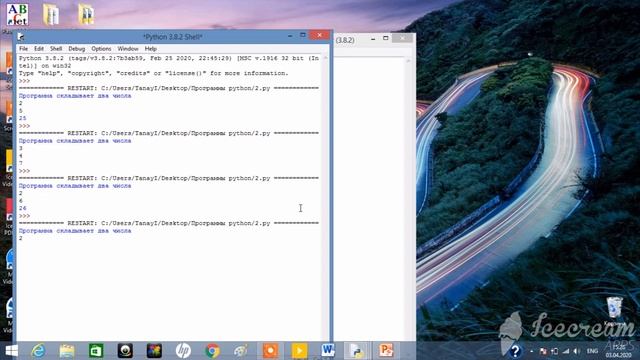The image size is (640, 360).
Task: Open Microsoft Word from the taskbar
Action: [328, 351]
